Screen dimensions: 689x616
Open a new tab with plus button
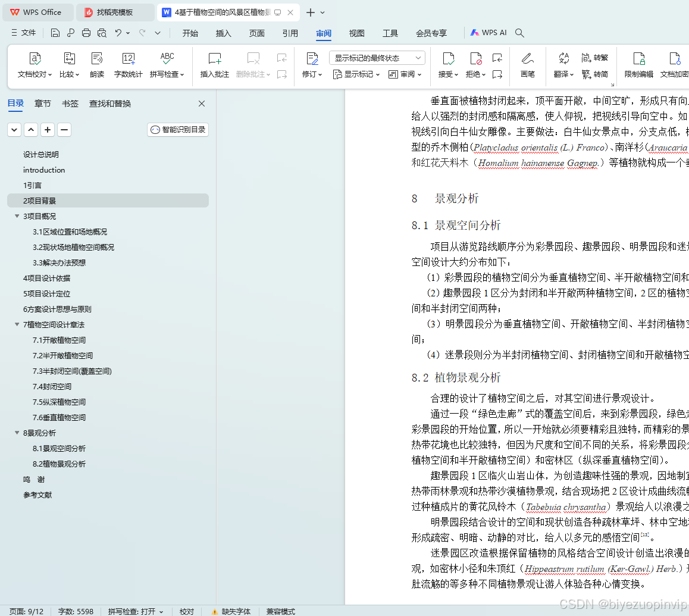coord(310,12)
